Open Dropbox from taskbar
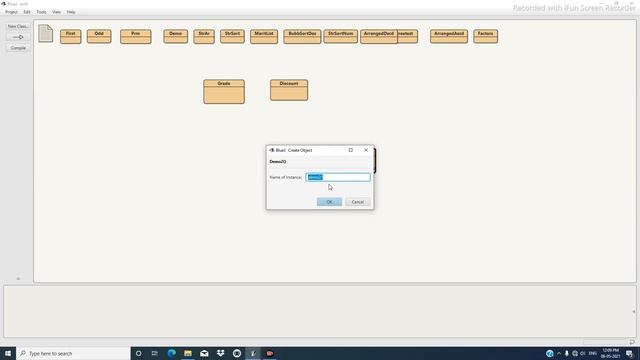The height and width of the screenshot is (360, 640). pos(220,353)
